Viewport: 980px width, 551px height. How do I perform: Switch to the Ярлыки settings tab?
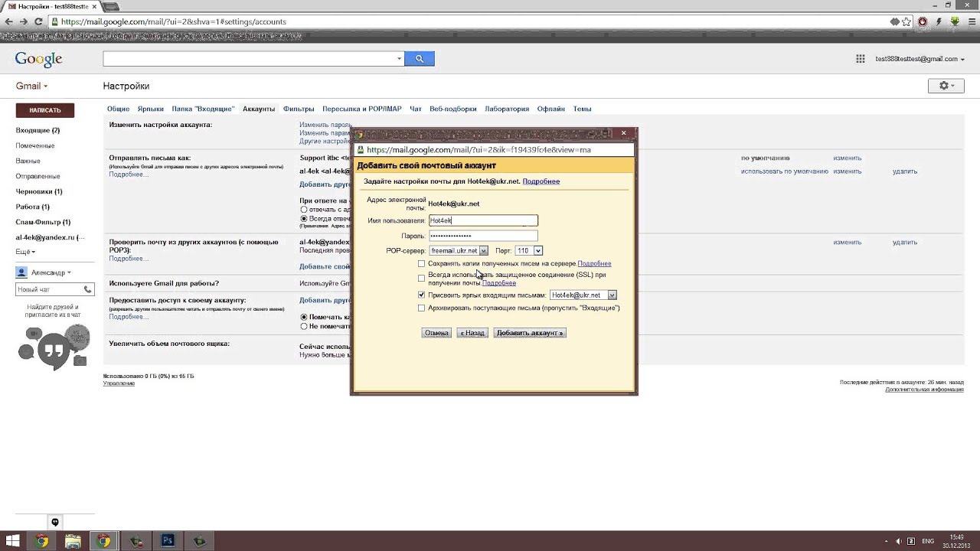151,109
